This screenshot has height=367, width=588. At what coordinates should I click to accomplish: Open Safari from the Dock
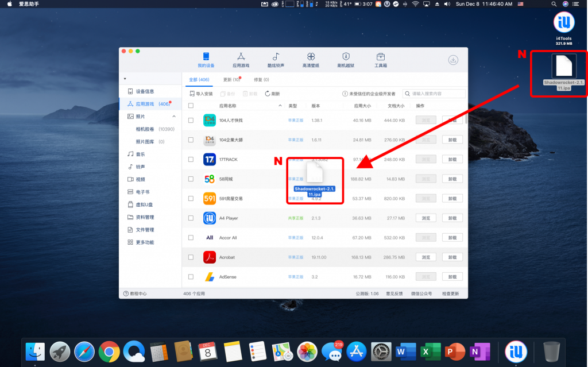[x=84, y=351]
